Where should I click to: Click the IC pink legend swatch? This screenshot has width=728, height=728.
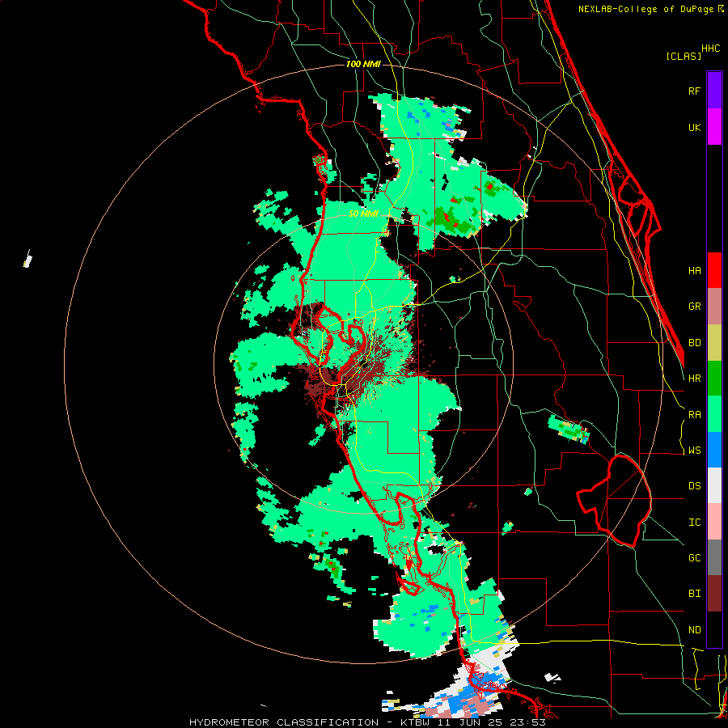[x=714, y=522]
